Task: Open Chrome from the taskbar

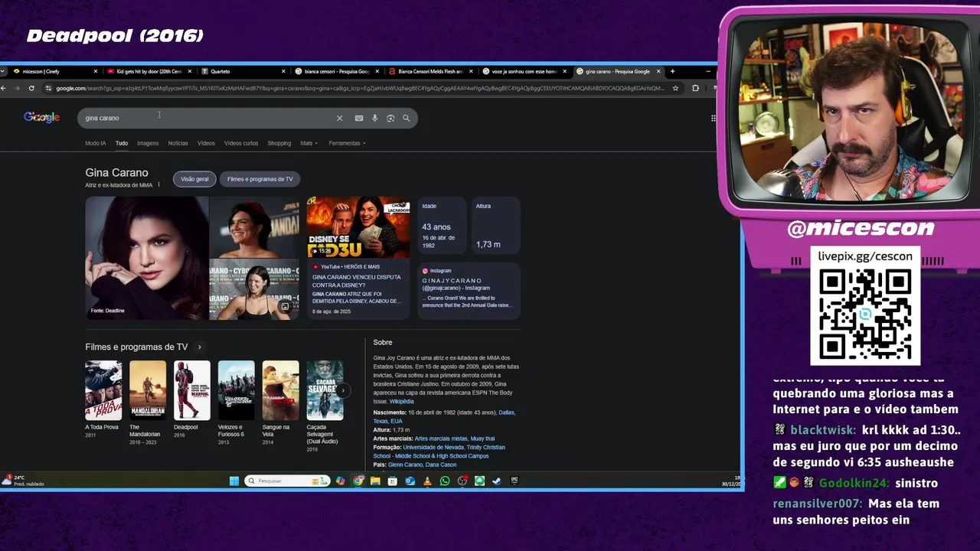Action: click(x=358, y=481)
